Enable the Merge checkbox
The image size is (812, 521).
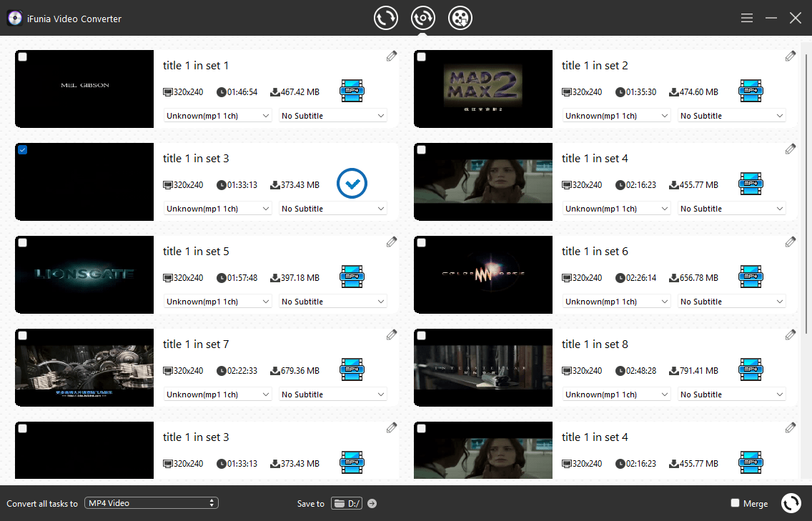coord(735,503)
